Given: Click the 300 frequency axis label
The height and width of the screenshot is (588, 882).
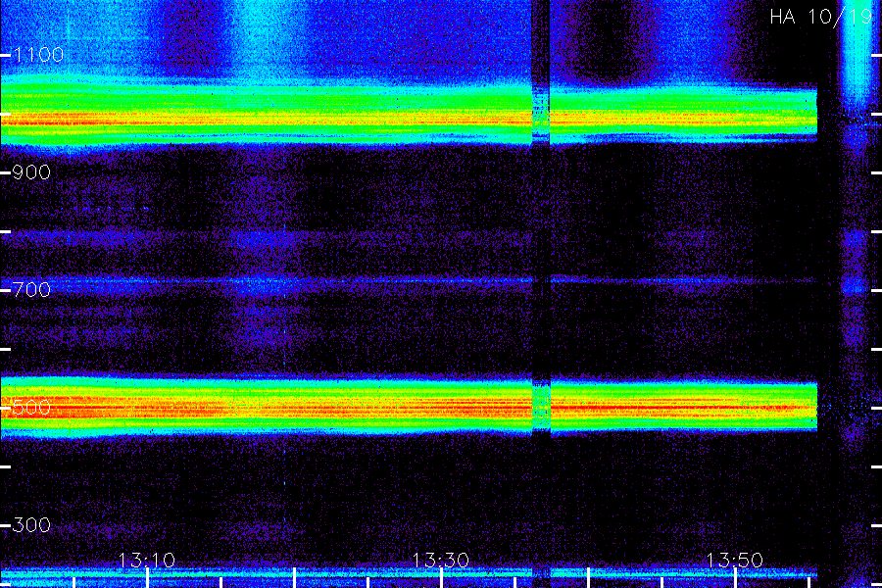Looking at the screenshot, I should pos(31,525).
